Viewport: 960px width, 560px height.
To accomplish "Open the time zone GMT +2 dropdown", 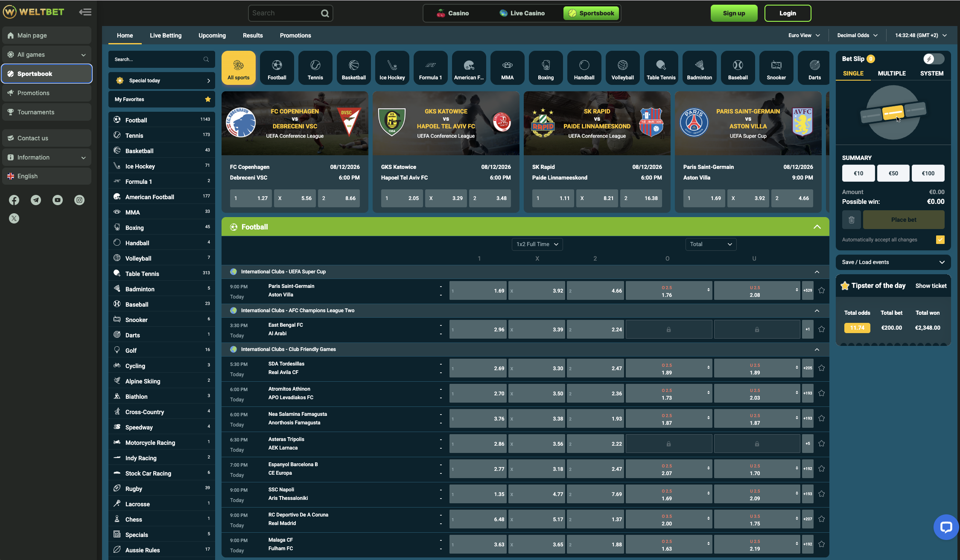I will tap(921, 35).
